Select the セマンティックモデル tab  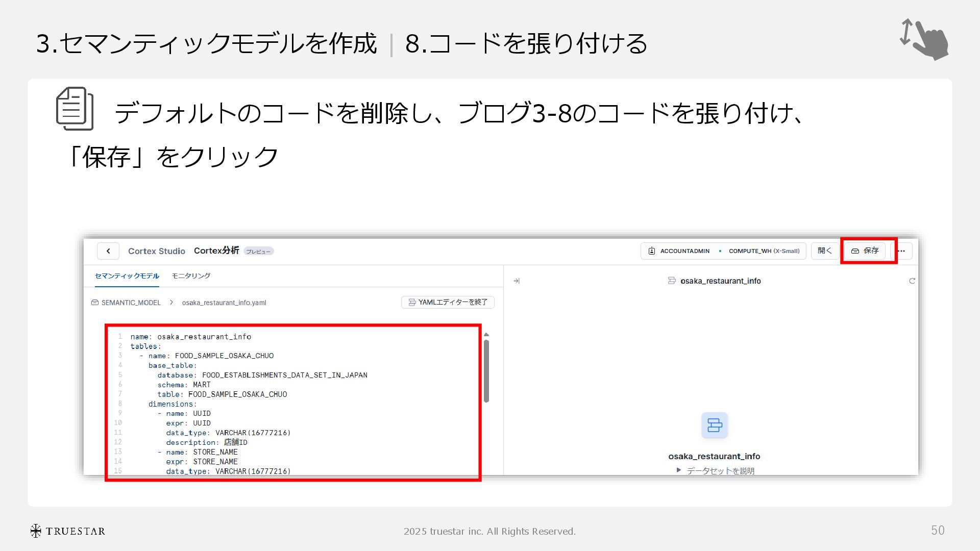(127, 276)
